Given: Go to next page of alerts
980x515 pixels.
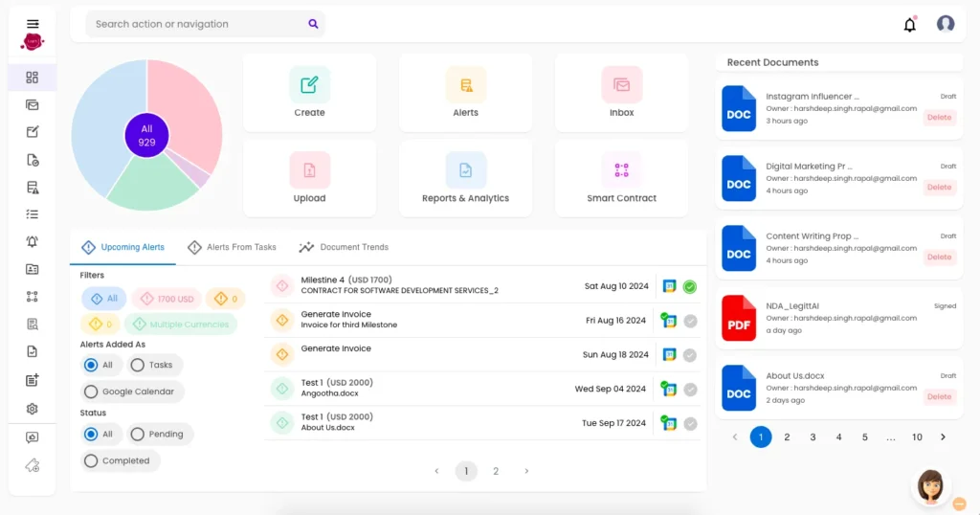Looking at the screenshot, I should (x=526, y=471).
